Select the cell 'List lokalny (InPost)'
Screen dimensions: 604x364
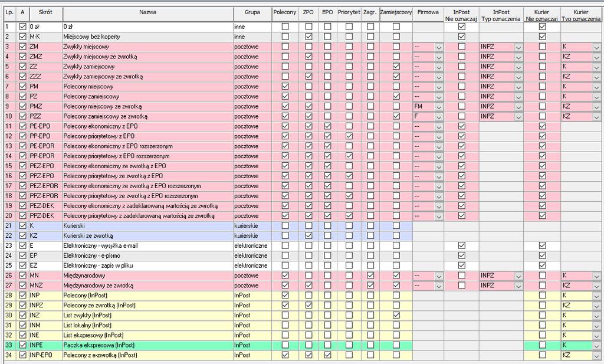pos(148,325)
